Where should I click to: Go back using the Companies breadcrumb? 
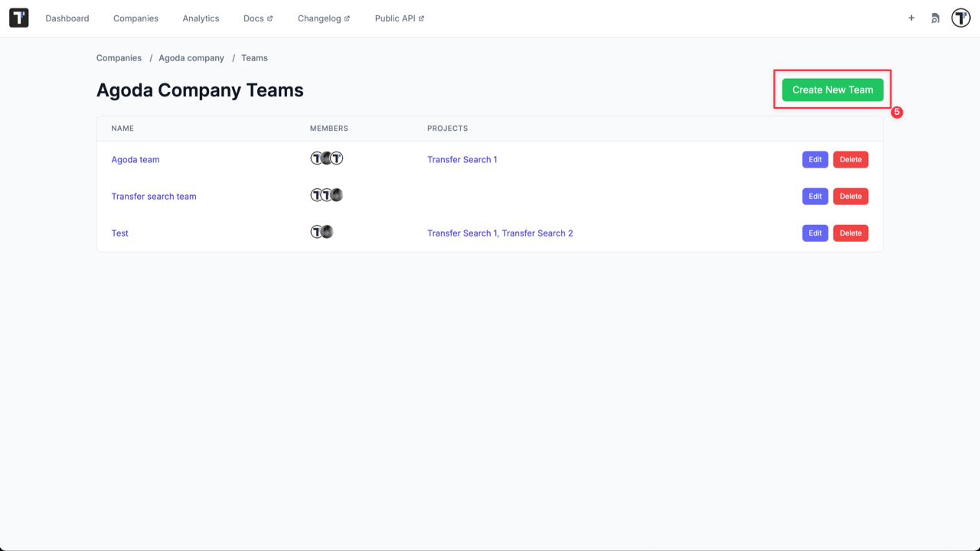point(119,57)
